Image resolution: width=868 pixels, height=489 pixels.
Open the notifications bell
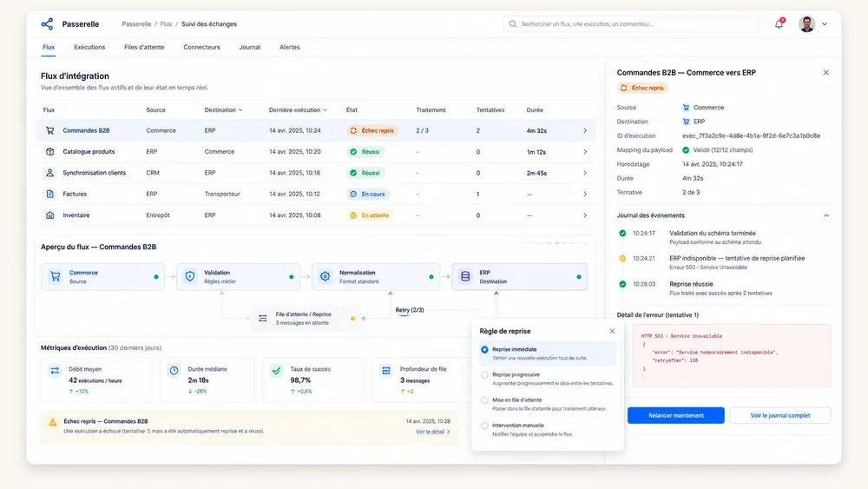pos(779,23)
